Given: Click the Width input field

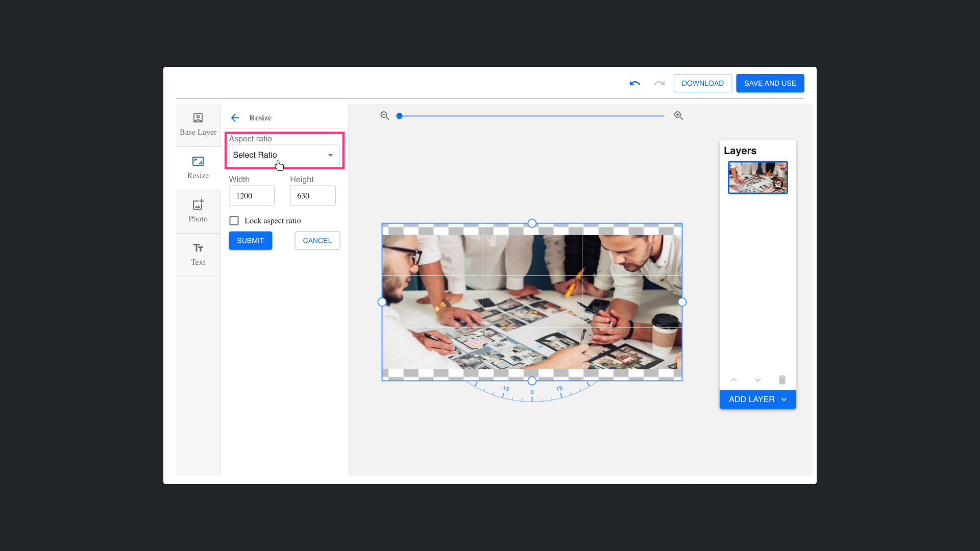Looking at the screenshot, I should (x=251, y=196).
